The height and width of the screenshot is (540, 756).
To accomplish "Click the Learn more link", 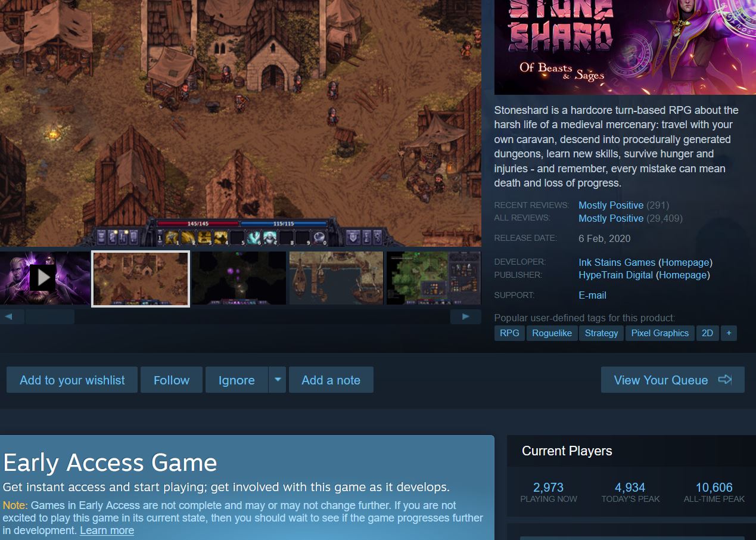I will pos(107,530).
